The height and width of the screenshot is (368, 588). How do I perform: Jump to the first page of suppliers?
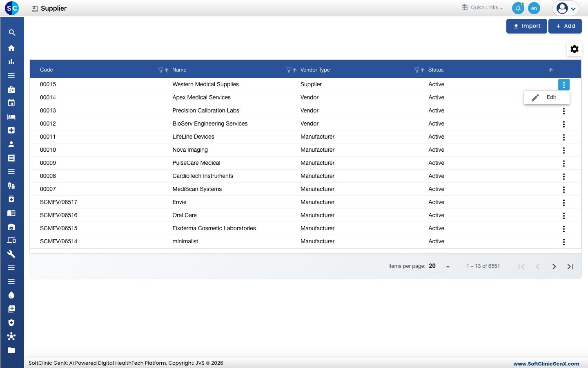point(521,267)
